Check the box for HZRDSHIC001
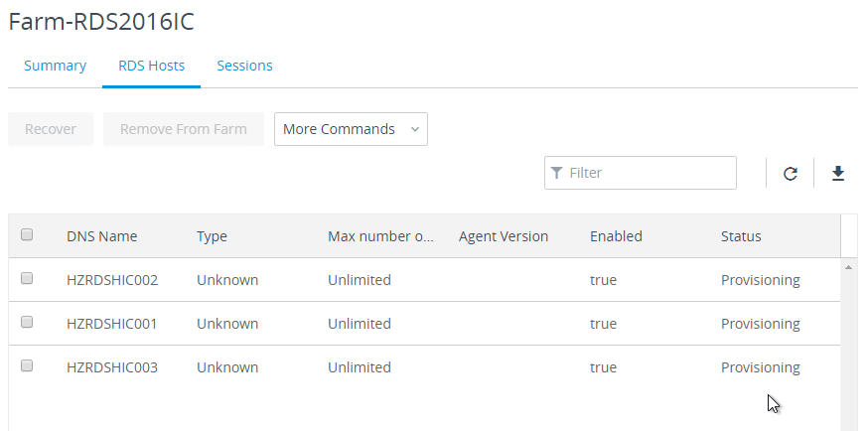Image resolution: width=868 pixels, height=431 pixels. [x=27, y=322]
